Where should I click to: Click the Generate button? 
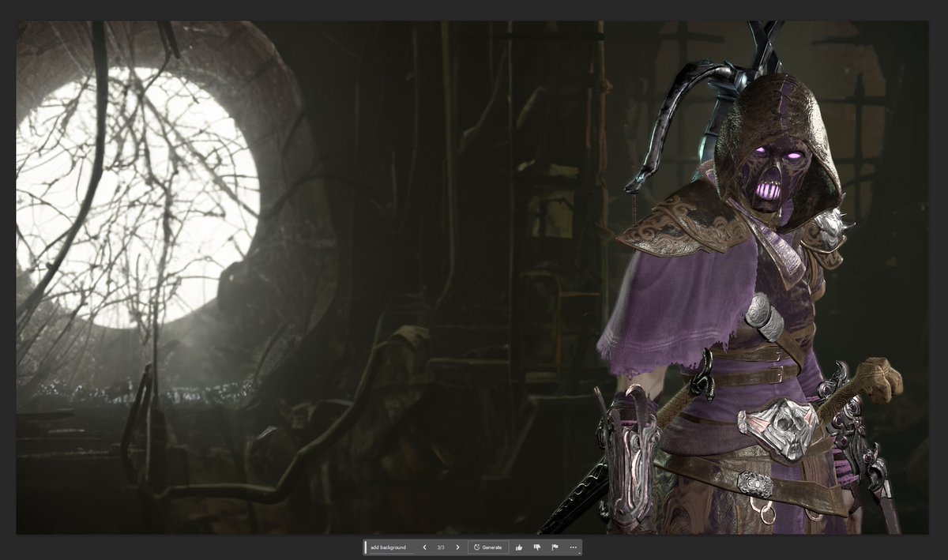click(x=488, y=547)
